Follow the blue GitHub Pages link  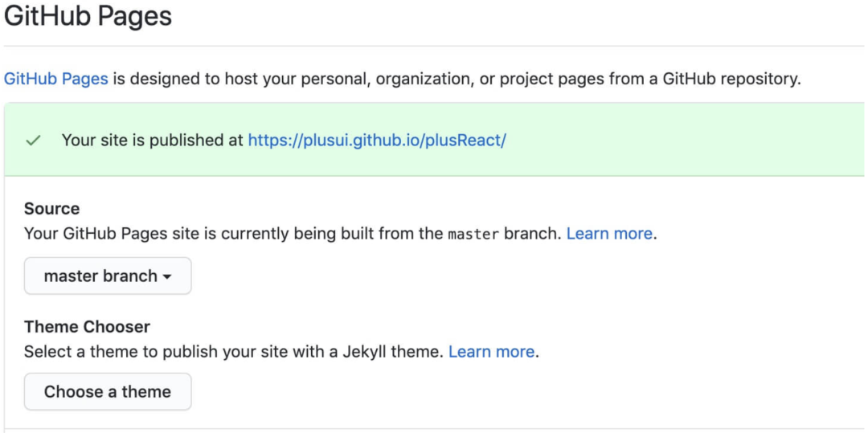(56, 80)
